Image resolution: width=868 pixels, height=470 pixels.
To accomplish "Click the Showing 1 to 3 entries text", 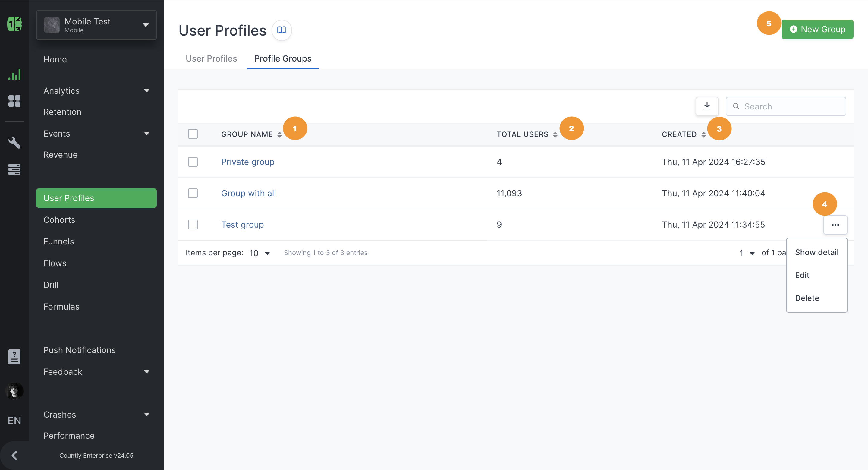I will click(x=325, y=253).
